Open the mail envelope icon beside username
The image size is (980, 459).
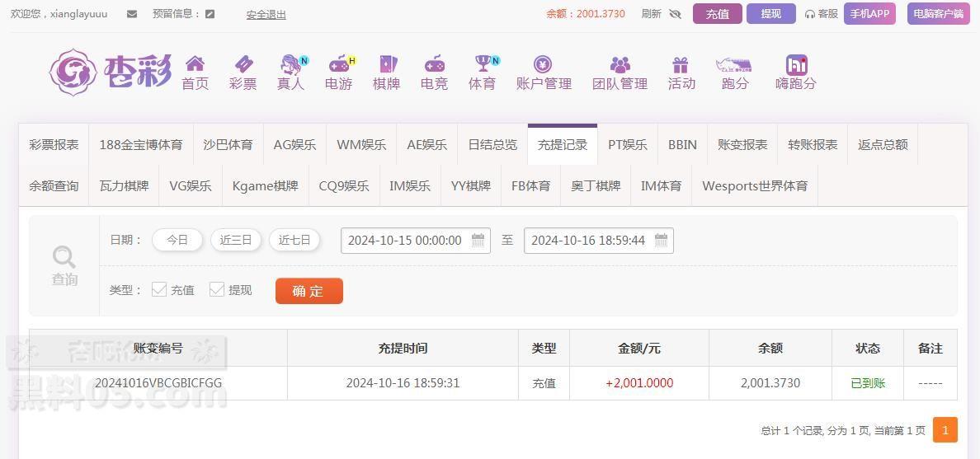coord(132,14)
